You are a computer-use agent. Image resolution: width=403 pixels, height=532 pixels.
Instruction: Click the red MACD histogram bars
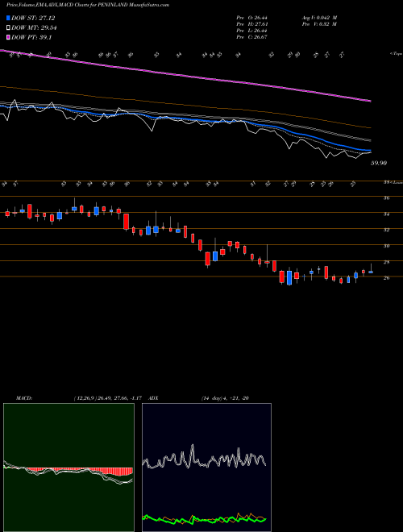click(x=80, y=471)
